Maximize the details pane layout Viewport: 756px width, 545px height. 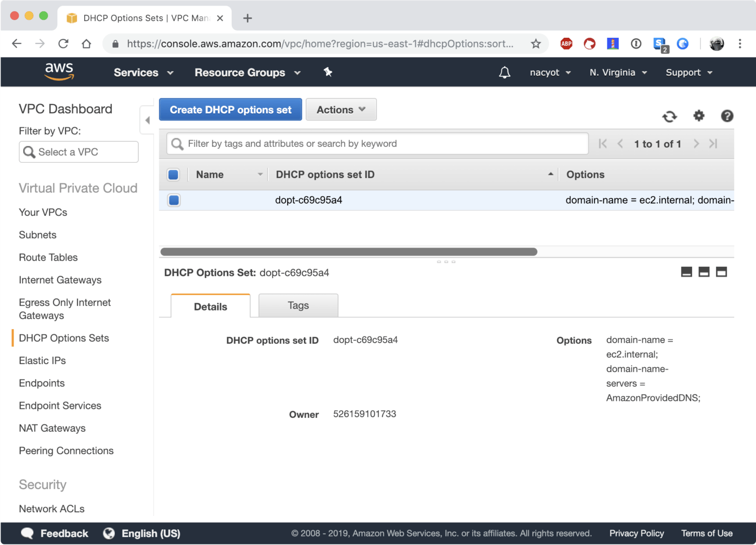pos(722,272)
